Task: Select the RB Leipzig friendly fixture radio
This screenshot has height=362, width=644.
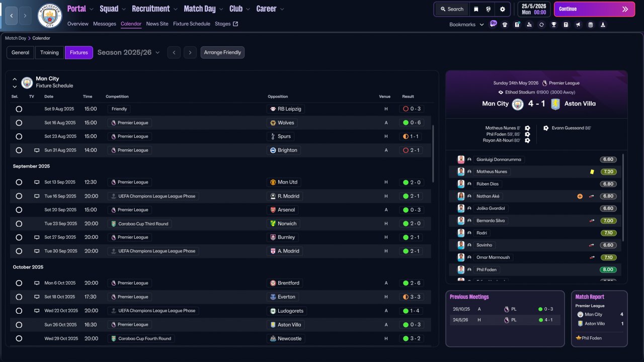Action: 19,109
